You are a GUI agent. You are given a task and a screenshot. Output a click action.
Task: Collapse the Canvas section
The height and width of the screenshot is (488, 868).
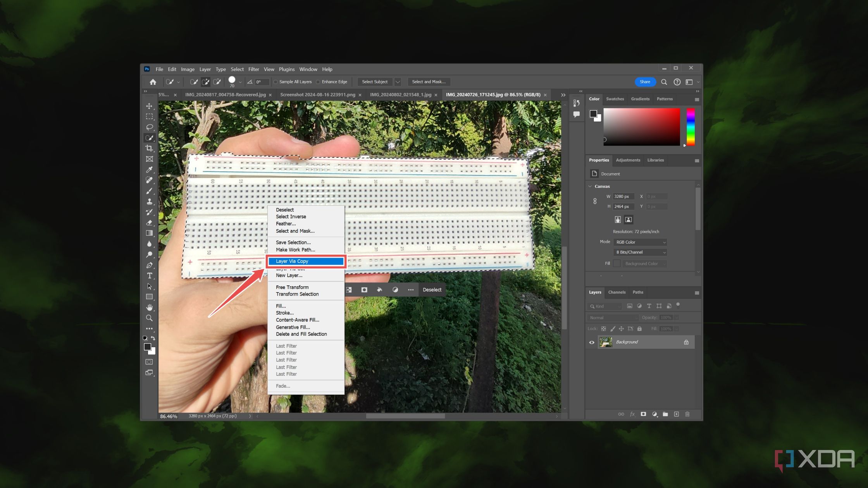click(590, 186)
